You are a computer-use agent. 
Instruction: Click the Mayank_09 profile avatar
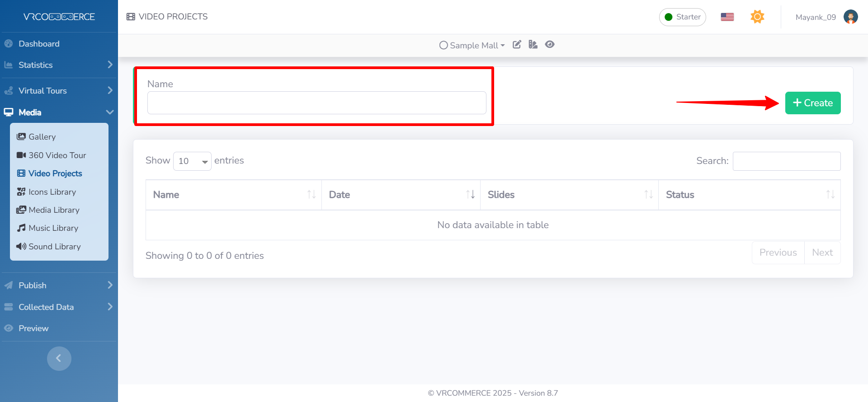click(850, 17)
